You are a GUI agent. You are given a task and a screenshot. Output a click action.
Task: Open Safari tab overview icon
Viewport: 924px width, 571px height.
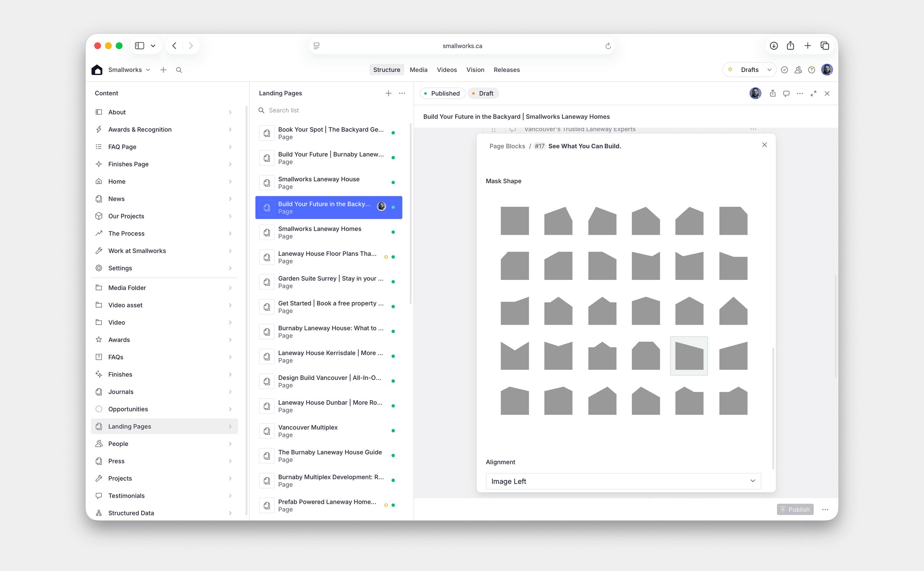825,46
